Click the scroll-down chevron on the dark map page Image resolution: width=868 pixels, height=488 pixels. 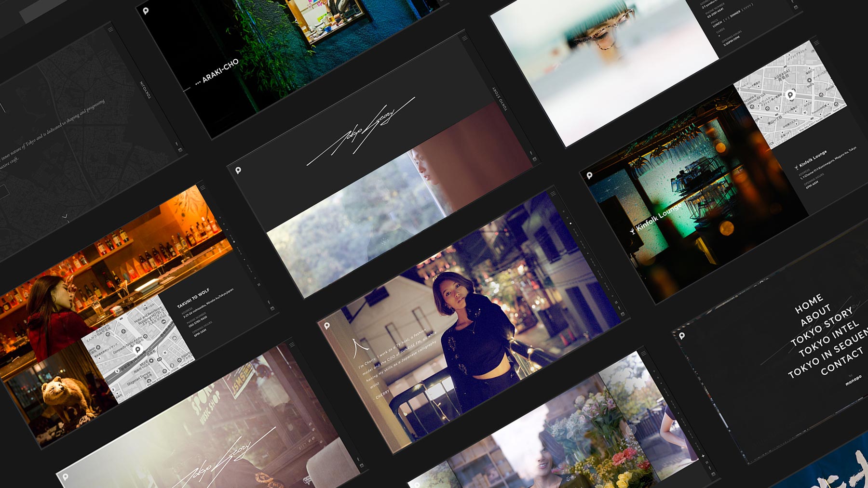65,217
